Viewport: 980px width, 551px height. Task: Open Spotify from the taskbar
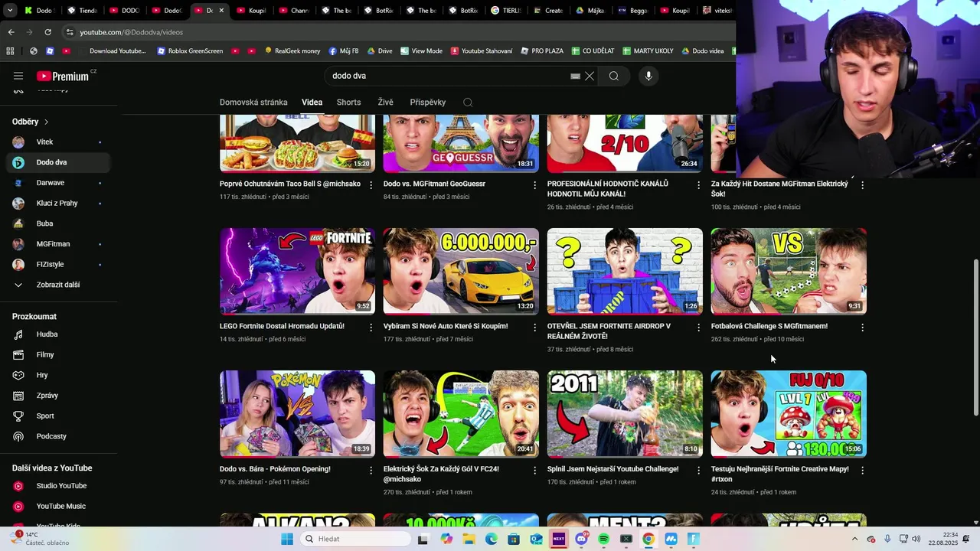[x=604, y=539]
